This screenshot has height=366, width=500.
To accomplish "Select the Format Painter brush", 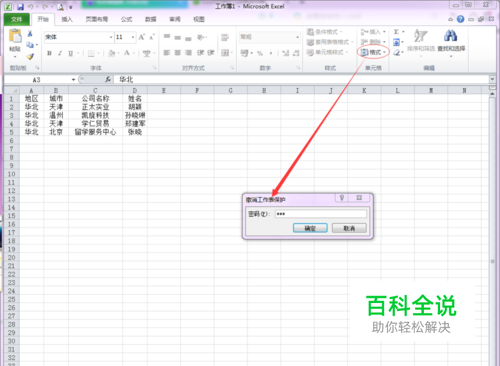I will (x=30, y=56).
